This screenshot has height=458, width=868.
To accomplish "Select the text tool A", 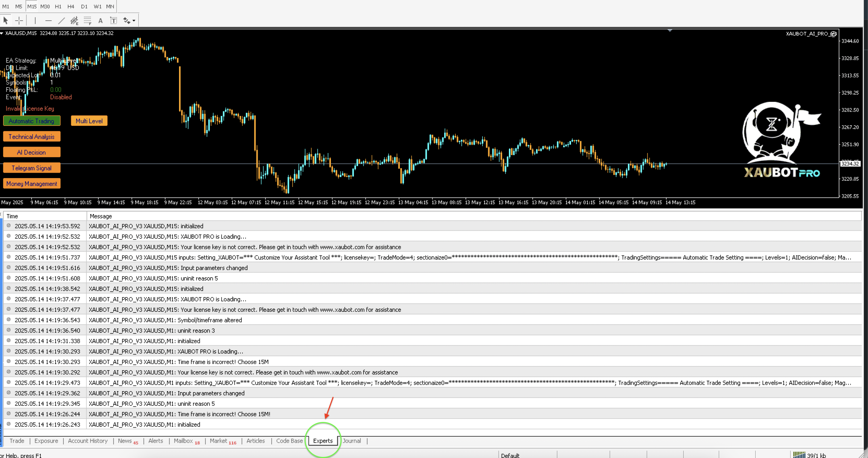I will click(100, 21).
